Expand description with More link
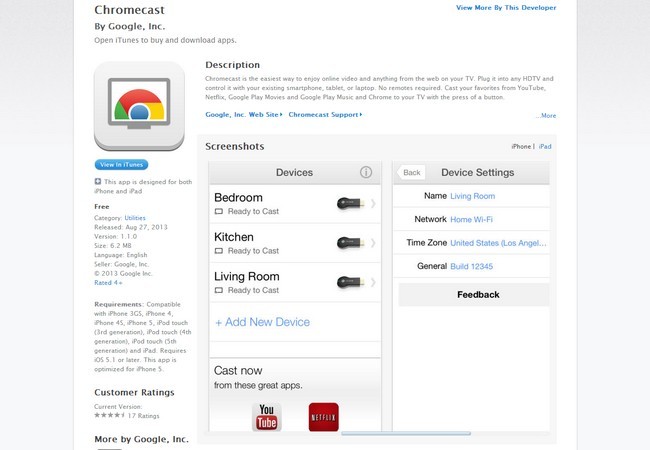The height and width of the screenshot is (450, 650). pyautogui.click(x=546, y=116)
